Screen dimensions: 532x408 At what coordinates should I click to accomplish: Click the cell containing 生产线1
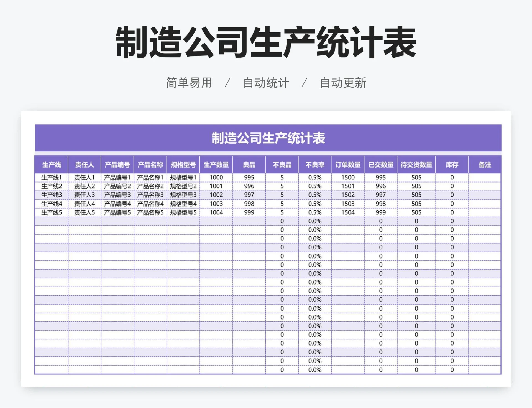(52, 178)
